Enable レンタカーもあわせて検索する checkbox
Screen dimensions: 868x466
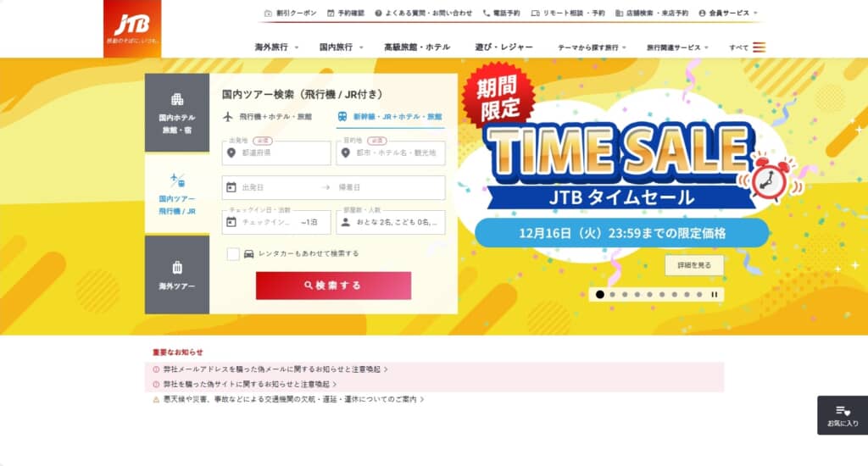tap(233, 253)
